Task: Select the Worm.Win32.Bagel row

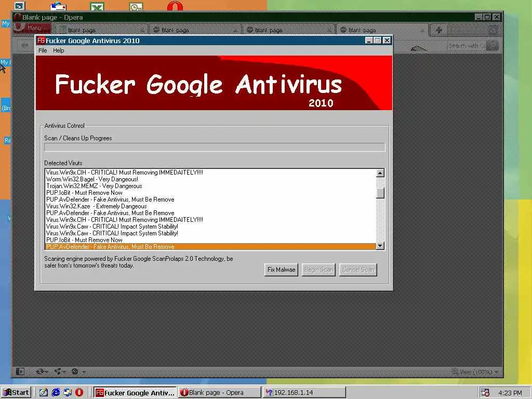Action: (210, 179)
